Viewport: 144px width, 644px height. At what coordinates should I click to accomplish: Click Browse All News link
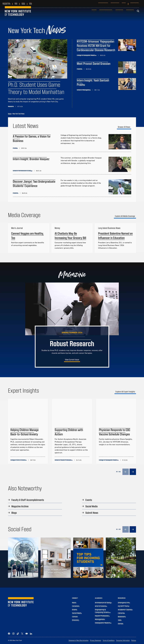pos(124,127)
